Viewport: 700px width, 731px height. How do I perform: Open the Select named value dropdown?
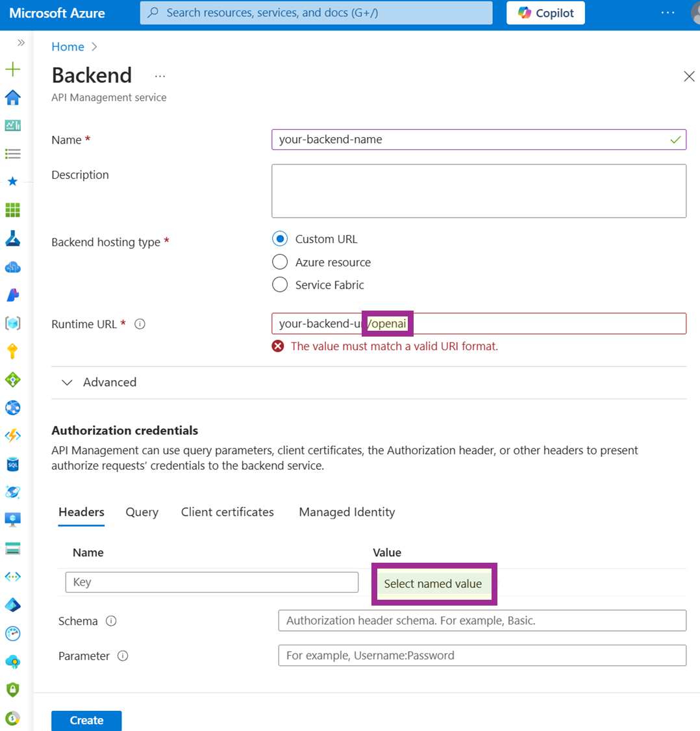[x=433, y=584]
